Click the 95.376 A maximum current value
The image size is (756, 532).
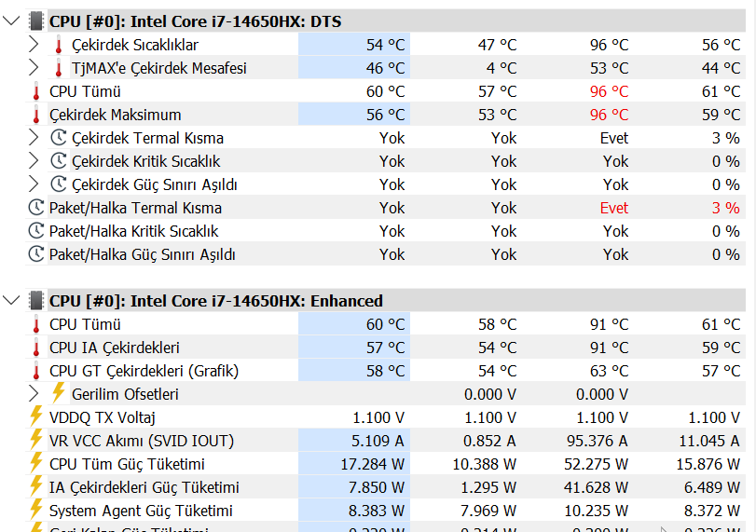tap(598, 441)
